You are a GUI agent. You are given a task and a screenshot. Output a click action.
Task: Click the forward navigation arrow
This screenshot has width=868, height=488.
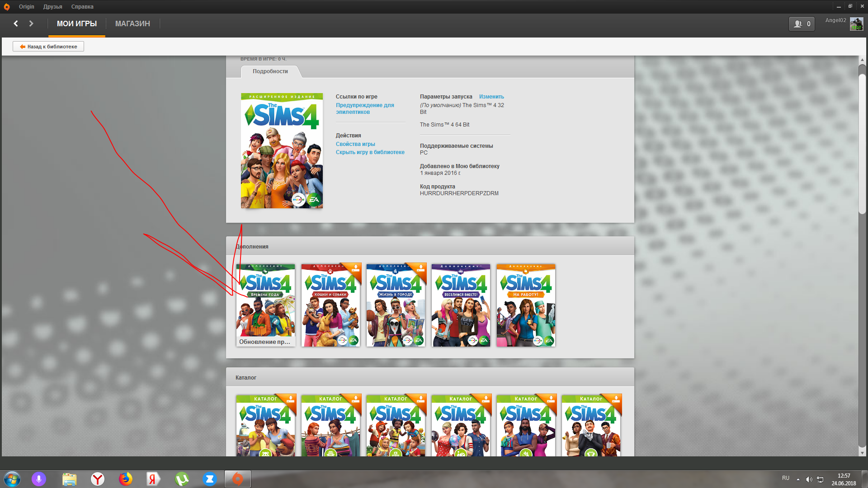point(31,23)
